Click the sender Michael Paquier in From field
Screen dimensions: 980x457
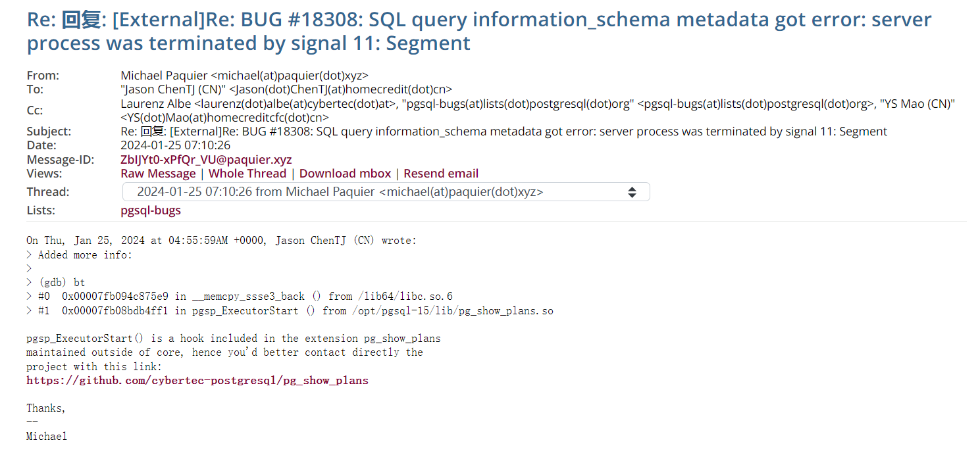244,76
